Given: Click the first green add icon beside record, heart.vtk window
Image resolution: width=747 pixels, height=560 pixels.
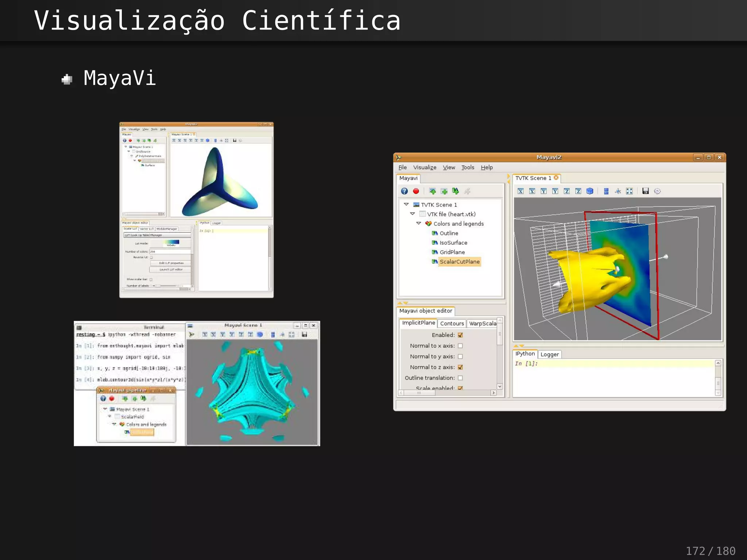Looking at the screenshot, I should (433, 191).
